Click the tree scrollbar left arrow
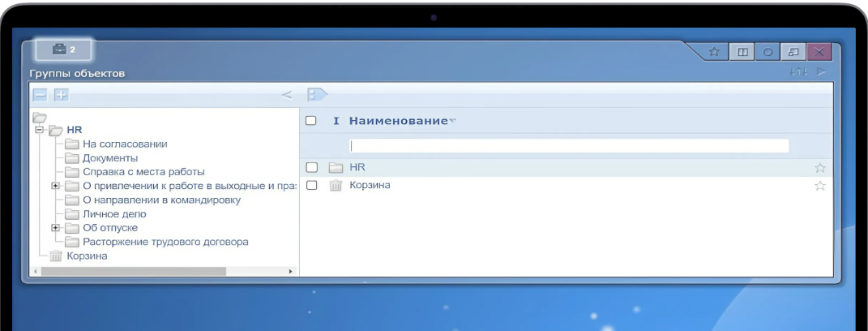Screen dimensions: 868x331 36,272
